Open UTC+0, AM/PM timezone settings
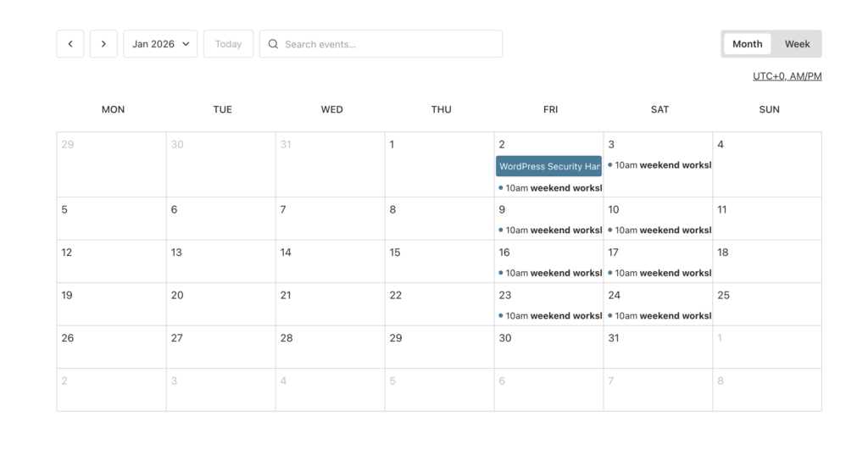The height and width of the screenshot is (461, 868). click(x=787, y=76)
